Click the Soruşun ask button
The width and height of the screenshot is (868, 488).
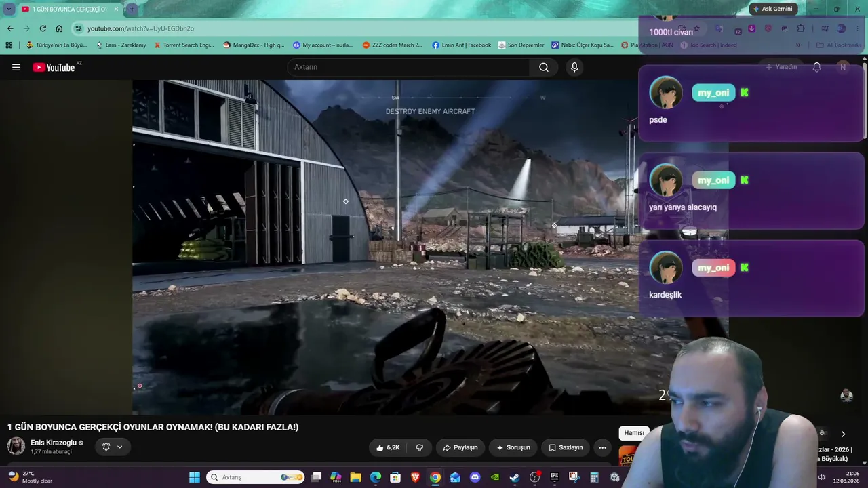[x=513, y=447]
